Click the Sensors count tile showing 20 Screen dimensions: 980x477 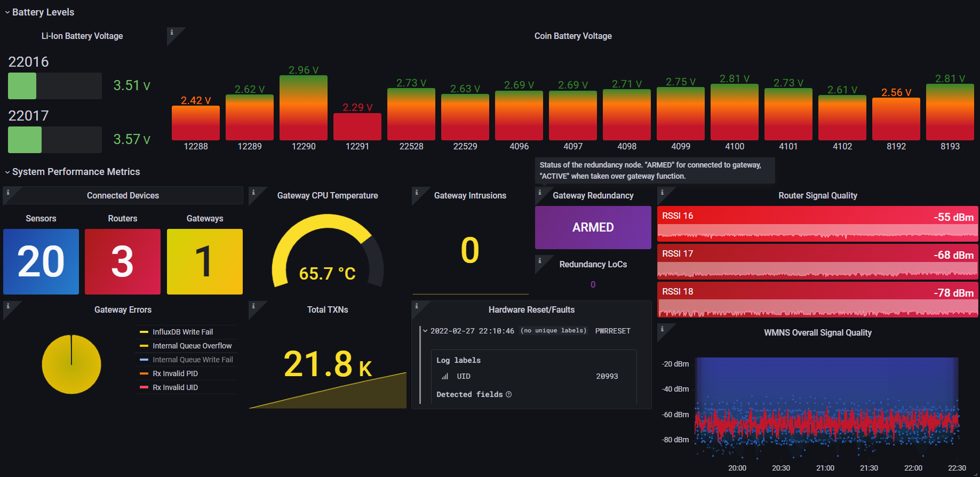pos(41,261)
